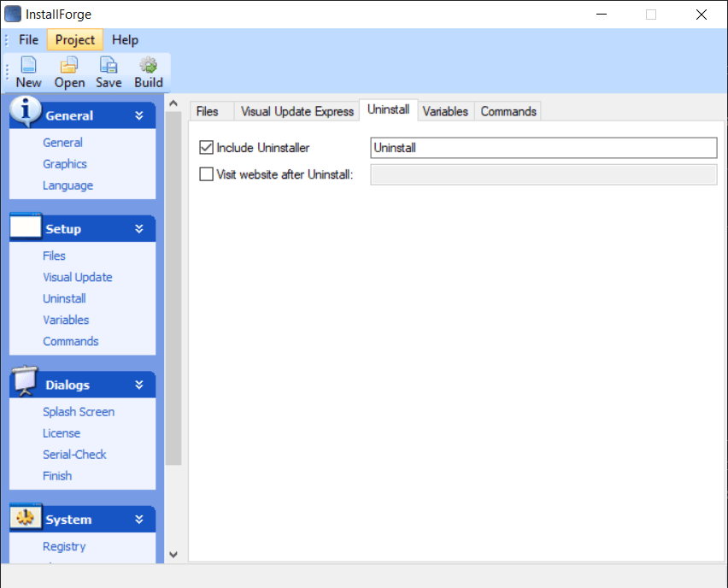Enable Visit website after Uninstall checkbox

[x=206, y=174]
